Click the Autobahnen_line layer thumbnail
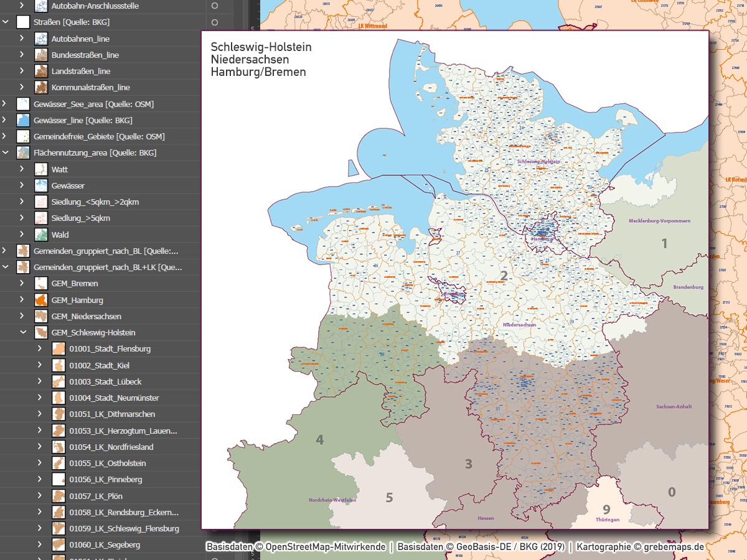 [40, 39]
